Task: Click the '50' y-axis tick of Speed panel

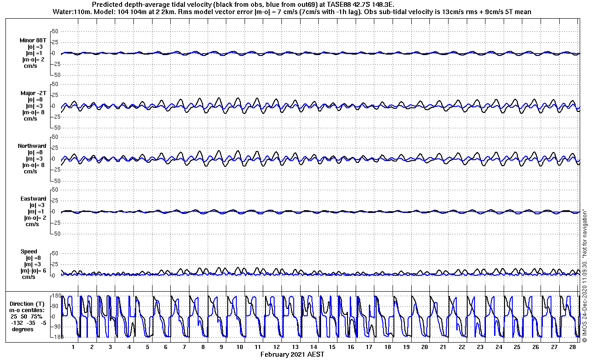Action: click(x=56, y=253)
